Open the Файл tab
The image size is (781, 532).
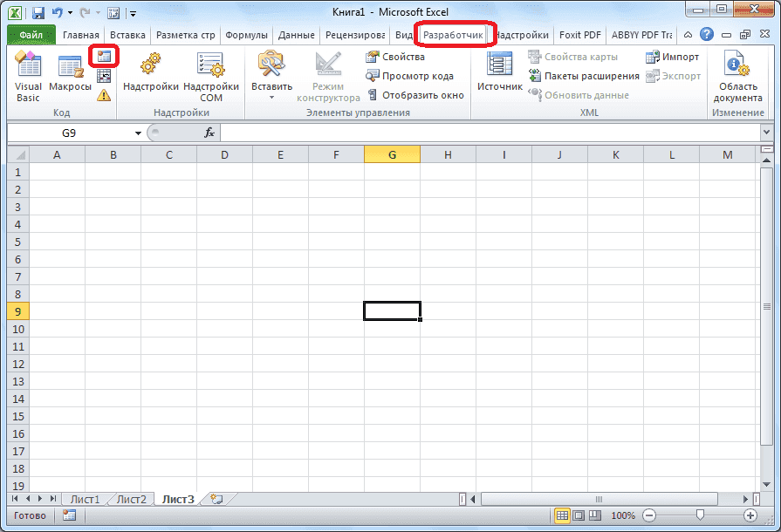[31, 35]
